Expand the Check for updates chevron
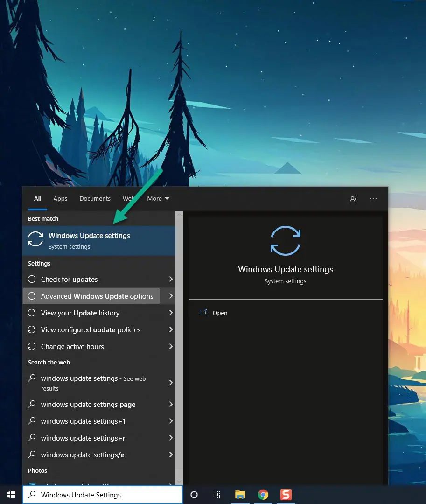Screen dimensions: 426x504 click(x=171, y=280)
